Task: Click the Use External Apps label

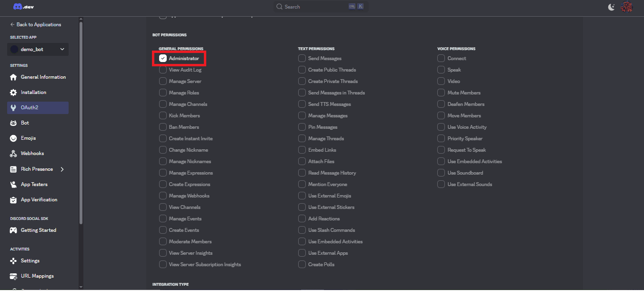Action: (328, 253)
